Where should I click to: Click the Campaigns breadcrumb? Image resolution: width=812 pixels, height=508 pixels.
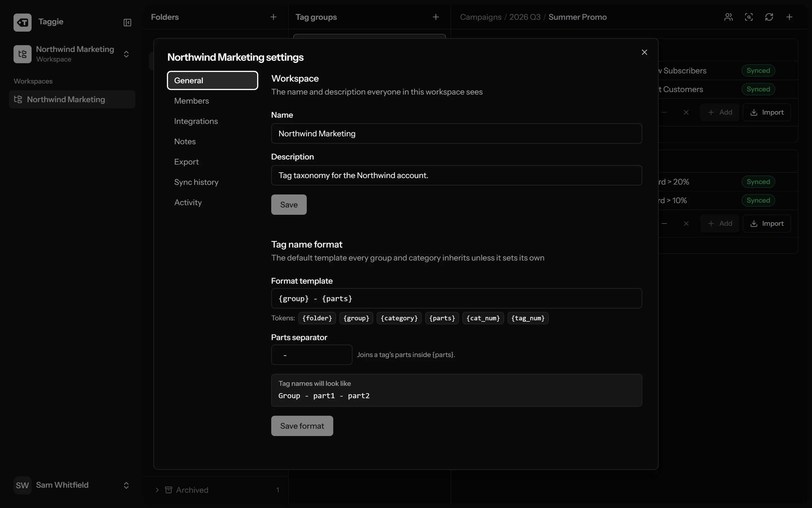point(480,17)
